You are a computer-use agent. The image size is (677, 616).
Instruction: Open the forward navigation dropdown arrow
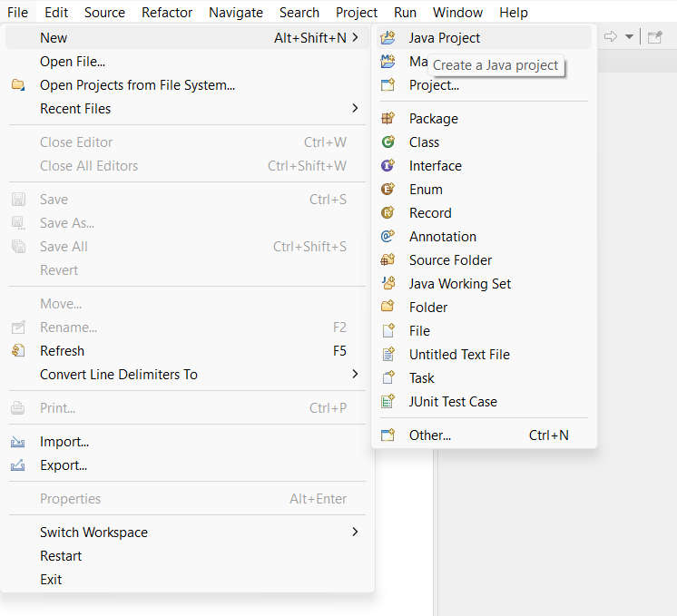pos(630,37)
